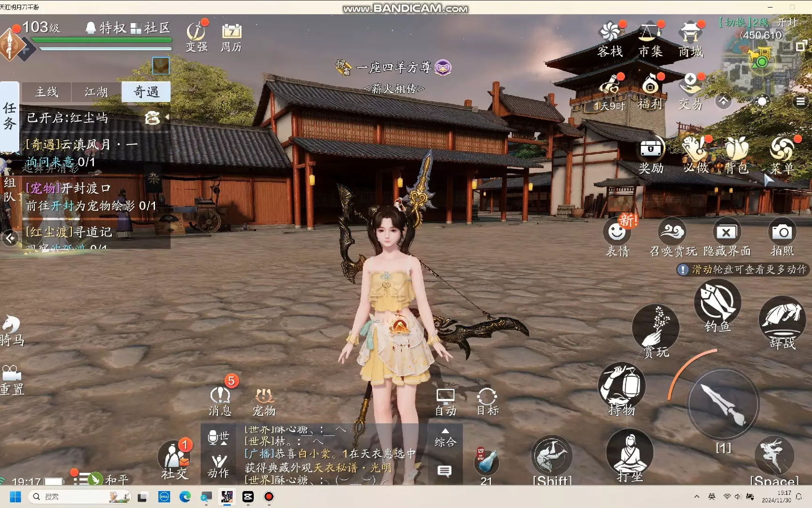Viewport: 812px width, 508px height.
Task: Open the 菜单 menu icon
Action: coord(782,155)
